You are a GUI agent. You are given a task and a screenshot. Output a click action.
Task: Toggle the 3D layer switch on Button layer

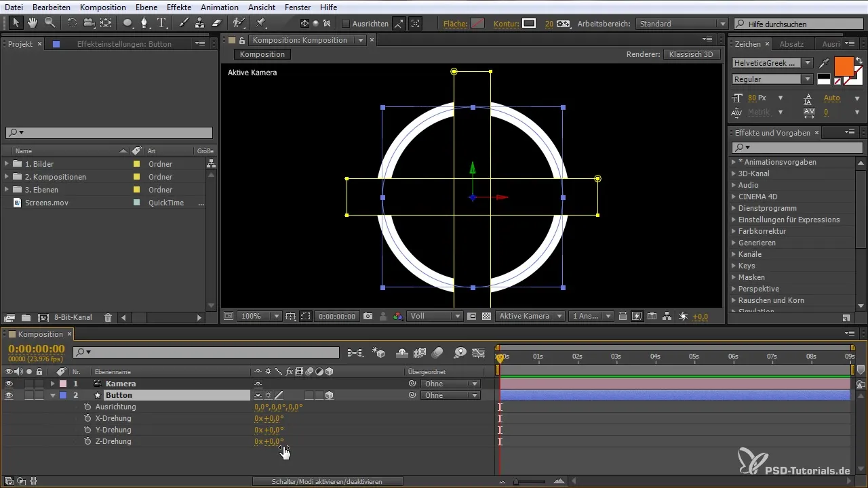point(330,395)
